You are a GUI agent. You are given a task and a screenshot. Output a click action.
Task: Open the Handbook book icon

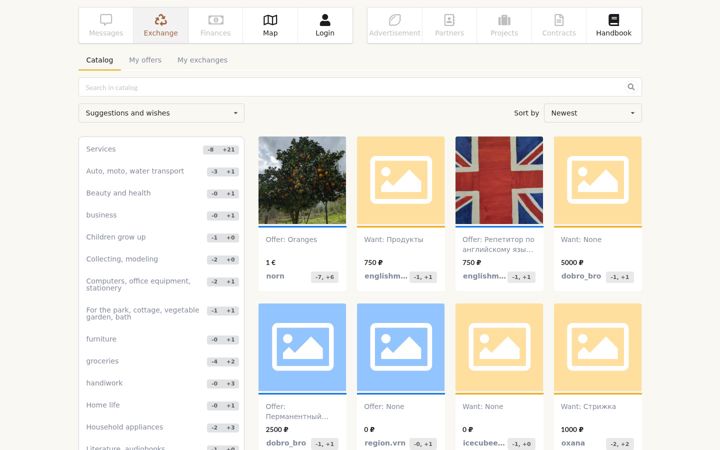click(613, 20)
